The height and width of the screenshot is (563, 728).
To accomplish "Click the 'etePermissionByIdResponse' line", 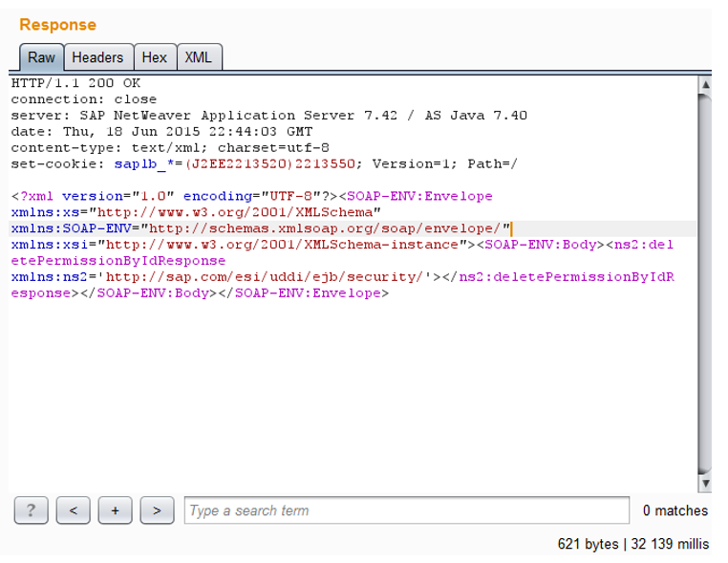I will point(118,261).
